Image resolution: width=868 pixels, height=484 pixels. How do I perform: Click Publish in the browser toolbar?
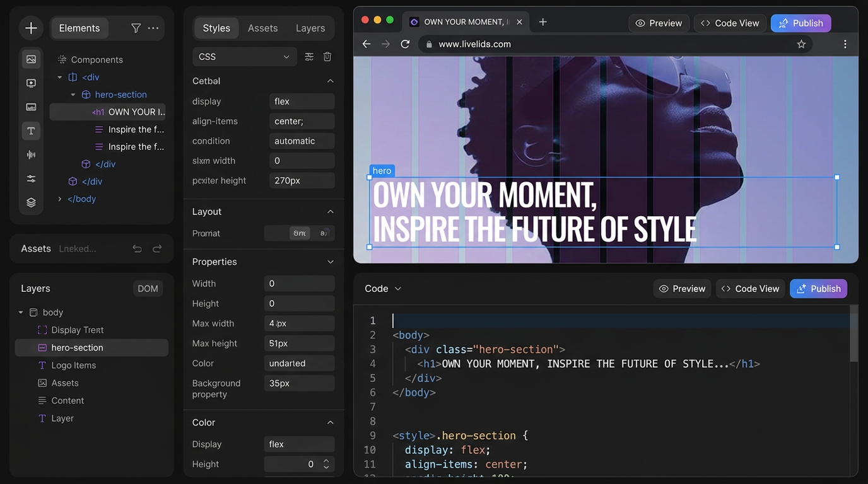pyautogui.click(x=801, y=23)
